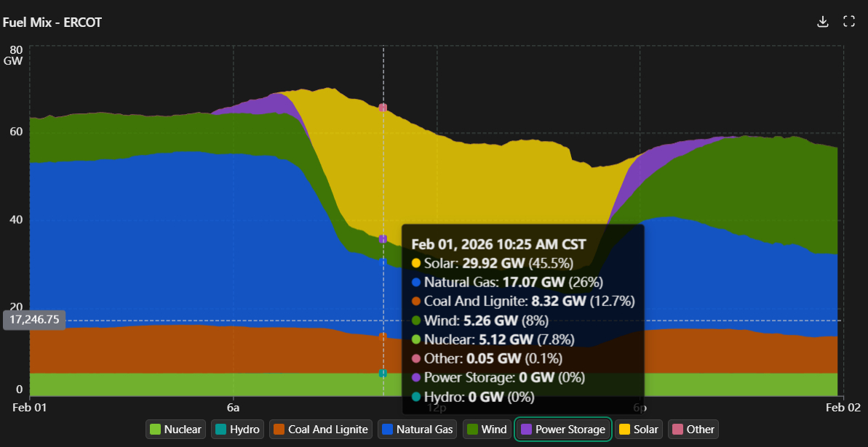Toggle the Coal And Lignite legend item
868x447 pixels.
(321, 430)
